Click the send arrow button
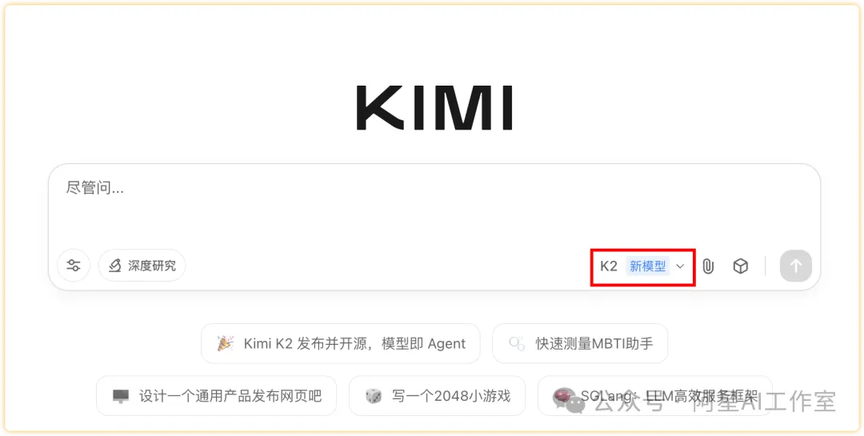This screenshot has height=436, width=864. coord(796,266)
